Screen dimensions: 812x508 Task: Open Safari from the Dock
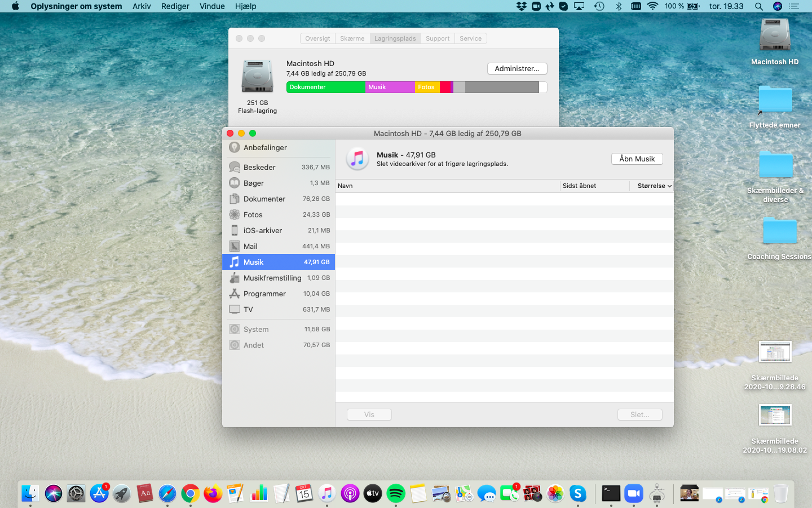point(167,493)
